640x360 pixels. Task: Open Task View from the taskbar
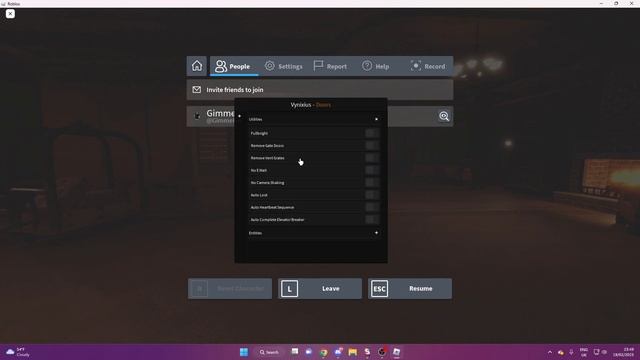295,352
